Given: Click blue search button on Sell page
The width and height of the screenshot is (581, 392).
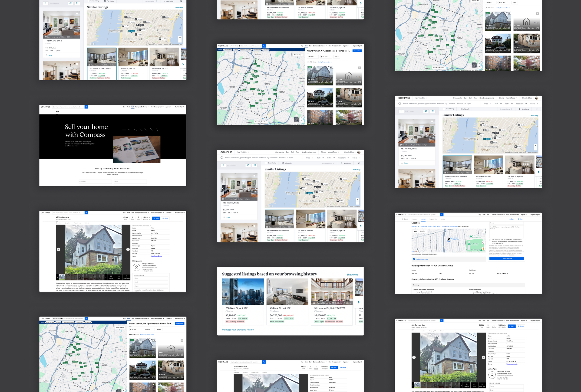Looking at the screenshot, I should [86, 107].
